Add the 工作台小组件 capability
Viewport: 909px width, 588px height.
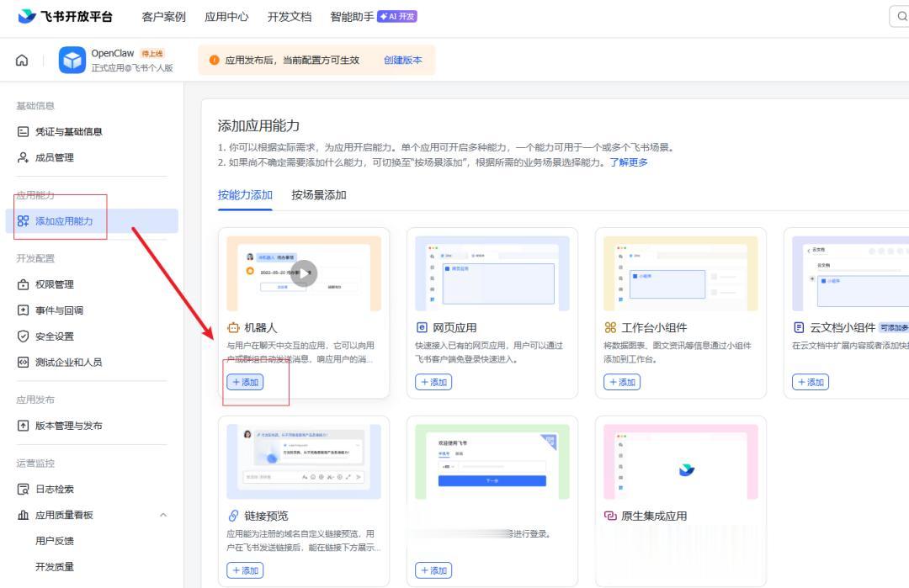click(x=622, y=383)
